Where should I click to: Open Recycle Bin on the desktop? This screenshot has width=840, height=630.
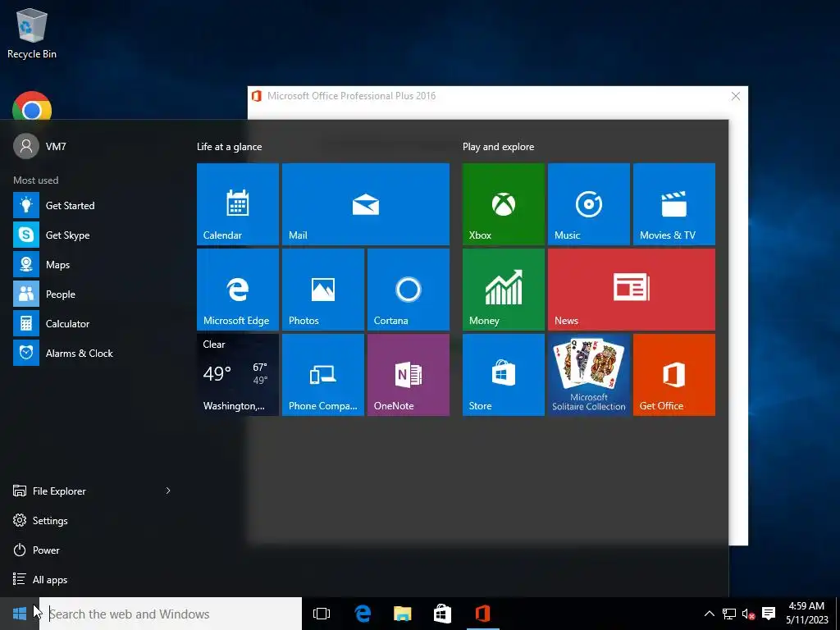point(32,34)
